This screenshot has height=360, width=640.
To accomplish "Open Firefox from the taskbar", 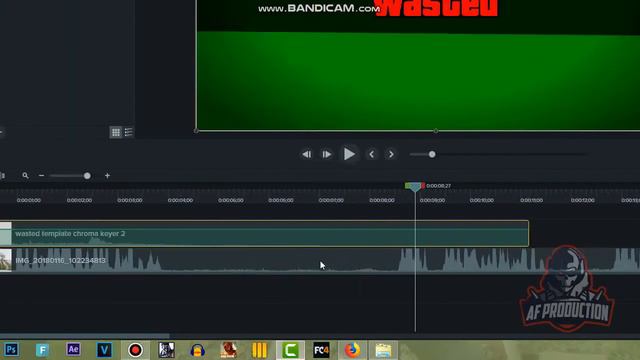I will tap(352, 350).
